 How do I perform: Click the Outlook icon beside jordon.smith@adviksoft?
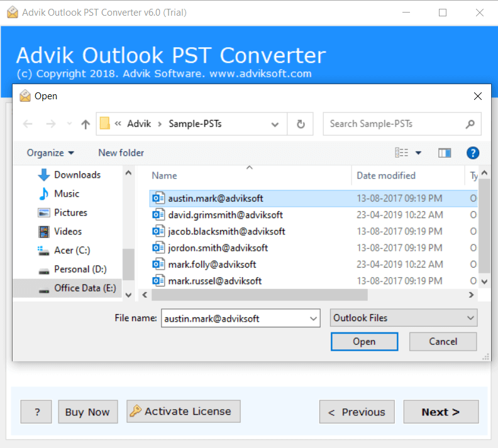click(158, 248)
